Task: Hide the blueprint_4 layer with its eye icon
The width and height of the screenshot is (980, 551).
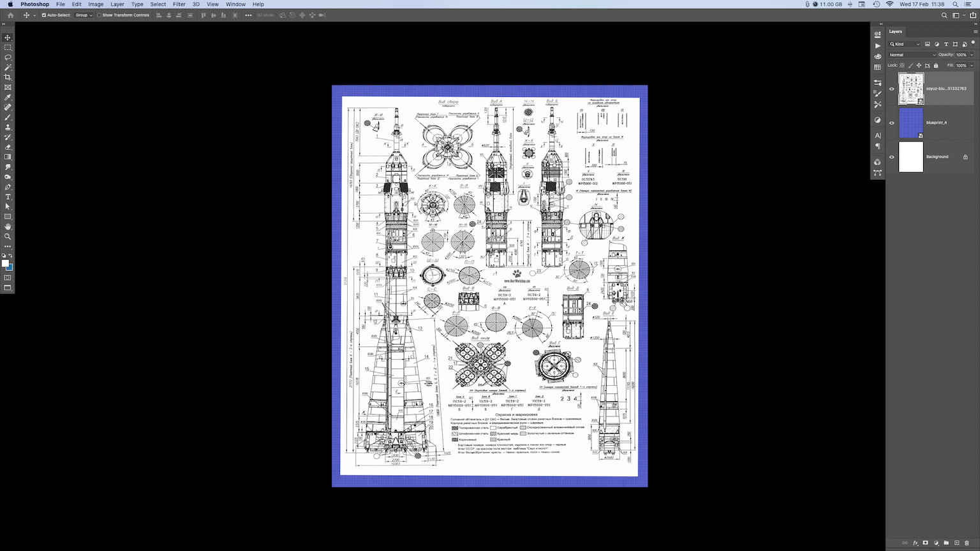Action: click(892, 123)
